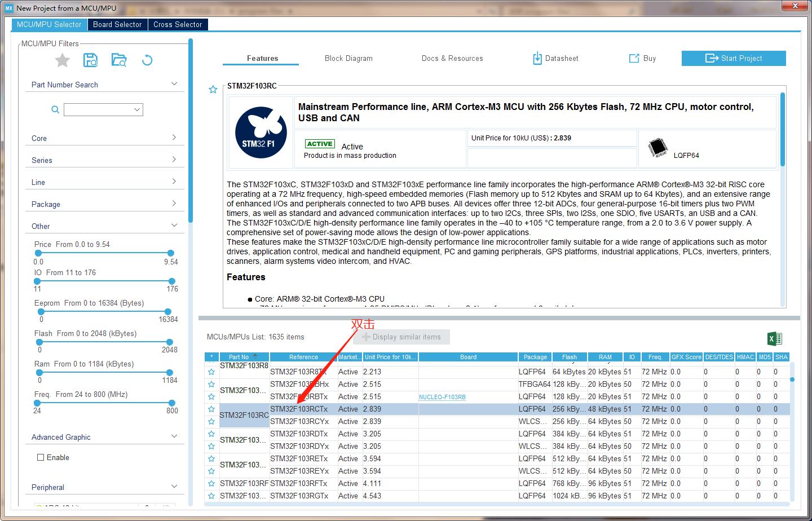
Task: Expand the Core filter section
Action: pos(174,138)
